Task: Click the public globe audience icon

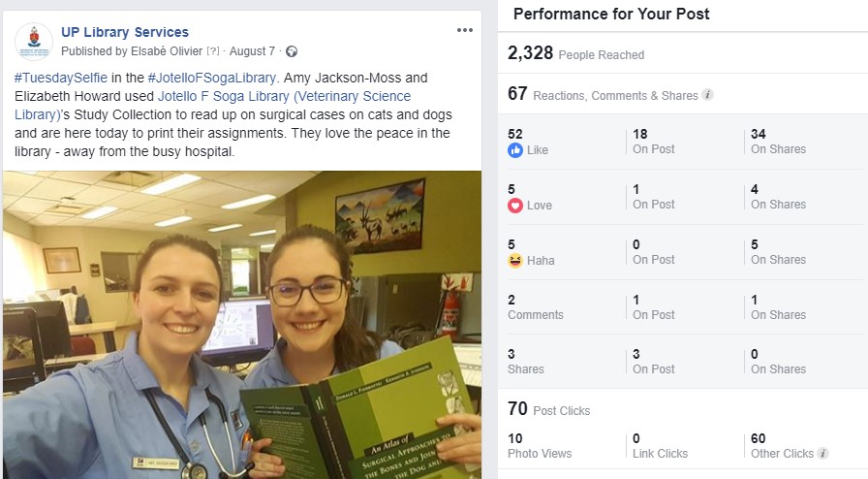Action: [x=292, y=51]
